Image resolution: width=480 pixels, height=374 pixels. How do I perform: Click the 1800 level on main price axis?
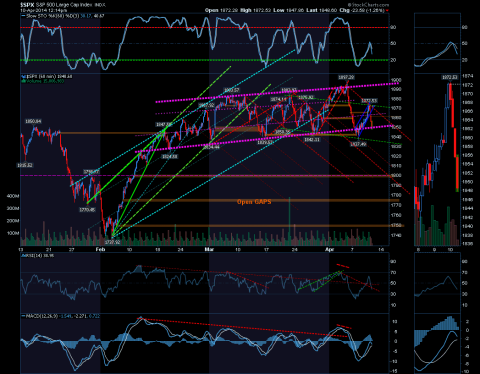click(396, 175)
